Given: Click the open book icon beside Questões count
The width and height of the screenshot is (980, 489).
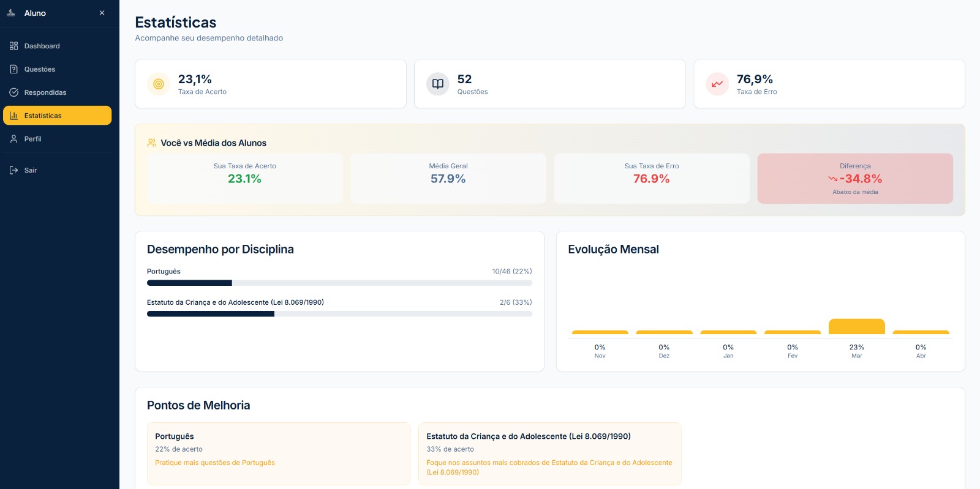Looking at the screenshot, I should coord(438,84).
